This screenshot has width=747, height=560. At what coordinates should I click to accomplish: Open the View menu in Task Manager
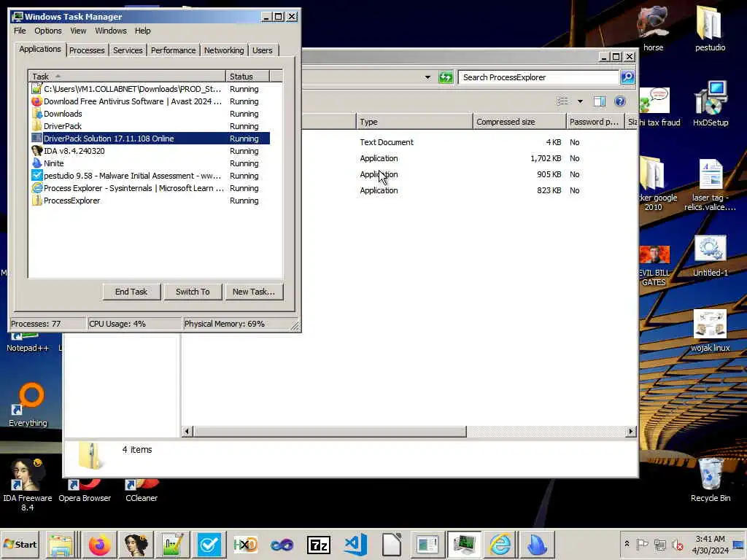tap(78, 31)
